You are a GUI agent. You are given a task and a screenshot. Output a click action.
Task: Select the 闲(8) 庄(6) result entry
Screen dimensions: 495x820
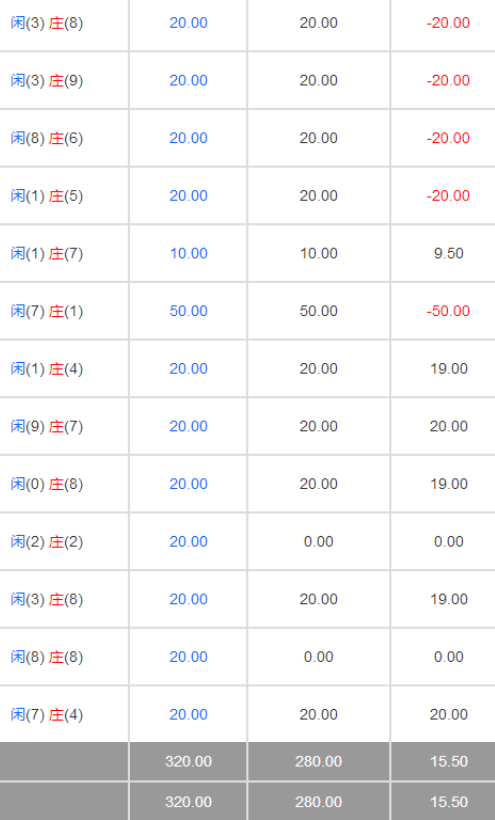(x=47, y=138)
